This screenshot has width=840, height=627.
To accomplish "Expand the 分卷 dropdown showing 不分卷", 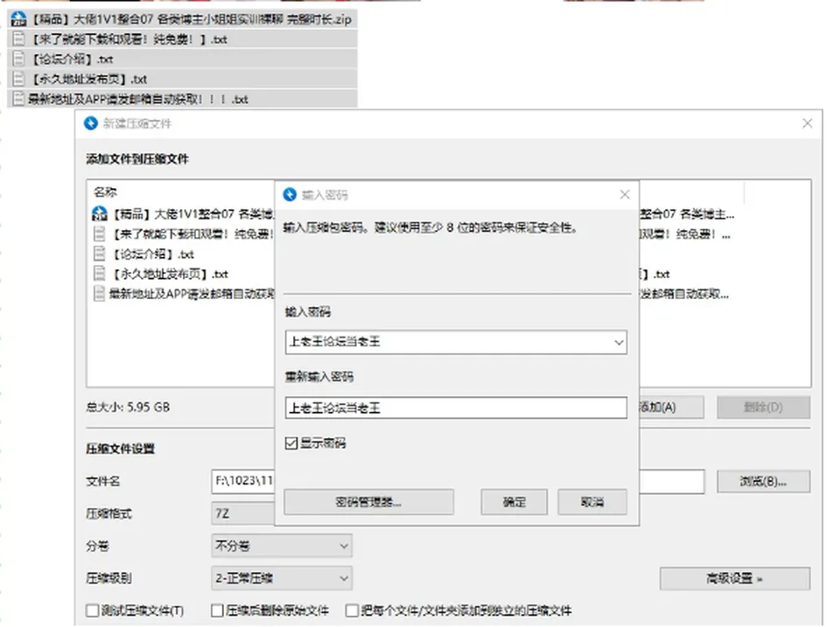I will click(282, 547).
